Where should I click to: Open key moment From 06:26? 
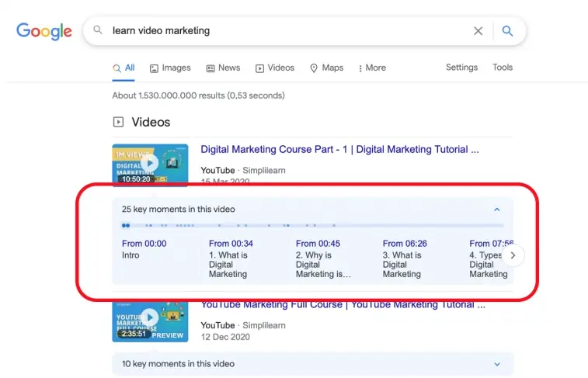coord(405,259)
